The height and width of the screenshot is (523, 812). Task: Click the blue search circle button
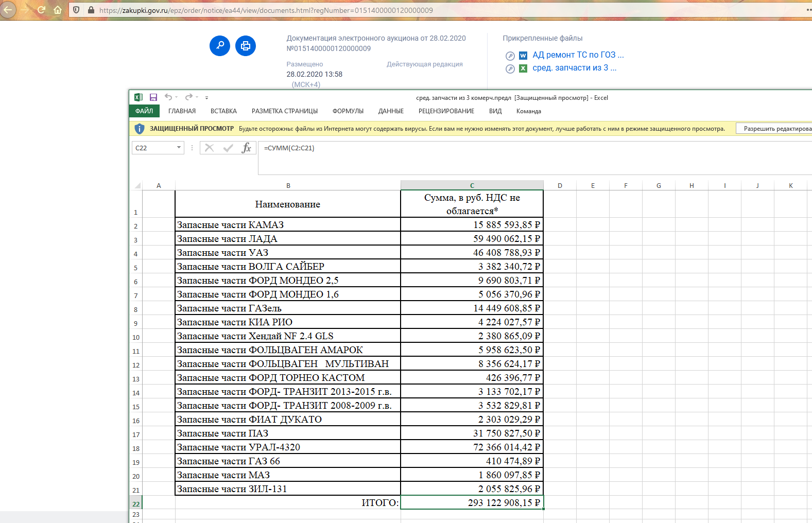[220, 46]
